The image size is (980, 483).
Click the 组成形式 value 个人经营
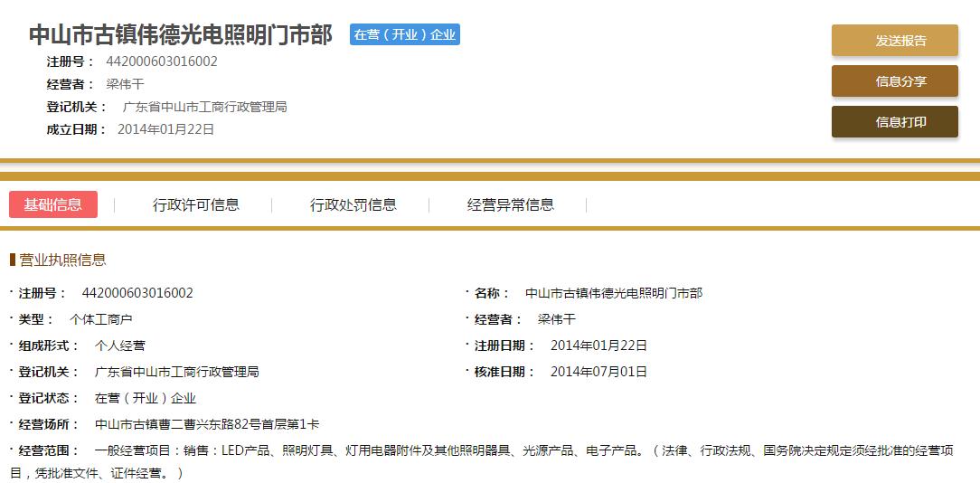pos(119,346)
